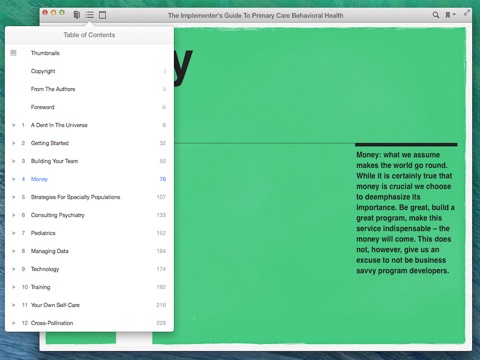Expand chapter 3 Building Your Team
Viewport: 480px width, 360px height.
coord(14,161)
